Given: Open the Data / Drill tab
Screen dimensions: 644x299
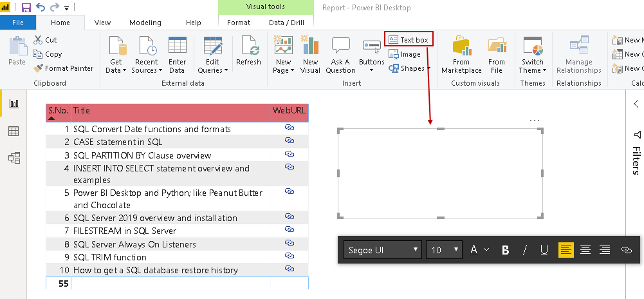Looking at the screenshot, I should click(287, 23).
